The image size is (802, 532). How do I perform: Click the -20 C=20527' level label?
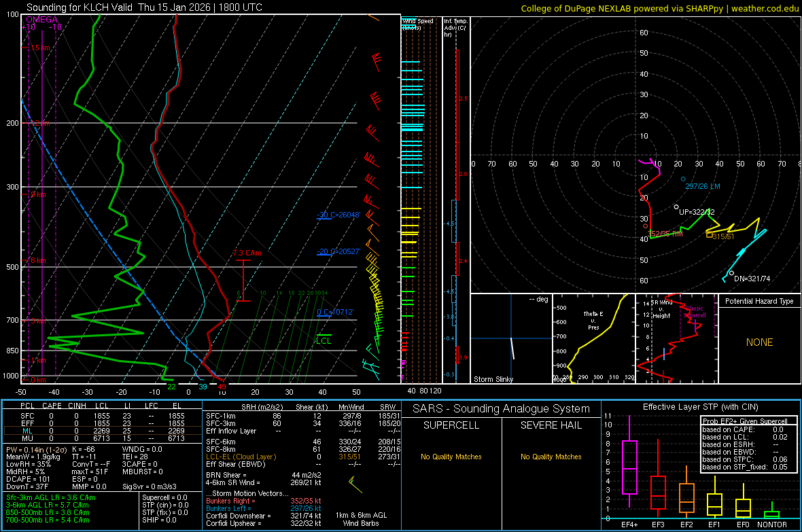point(338,251)
